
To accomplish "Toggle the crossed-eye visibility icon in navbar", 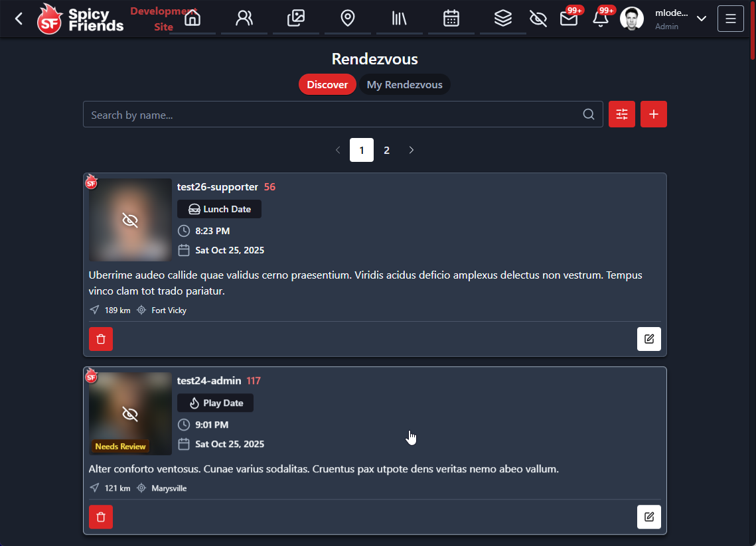I will (538, 19).
